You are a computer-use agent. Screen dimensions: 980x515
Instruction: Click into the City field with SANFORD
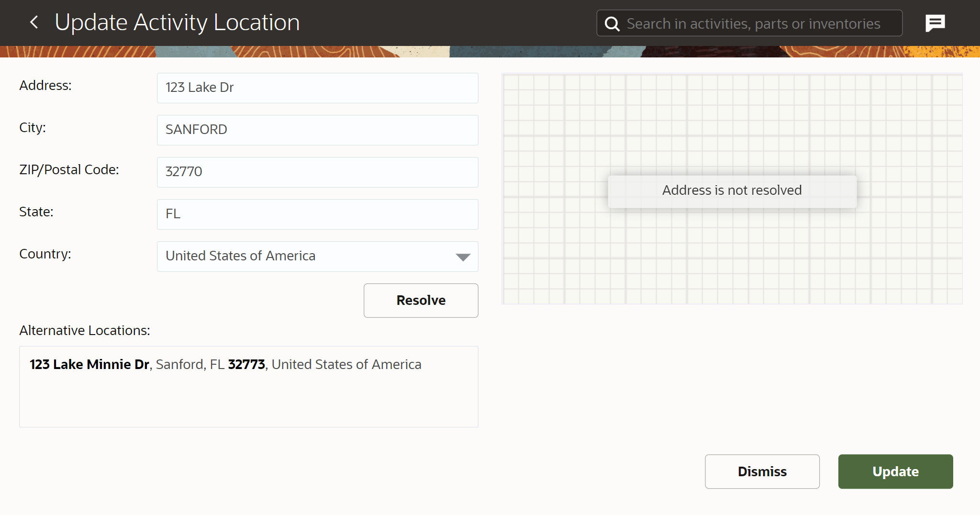[x=317, y=130]
